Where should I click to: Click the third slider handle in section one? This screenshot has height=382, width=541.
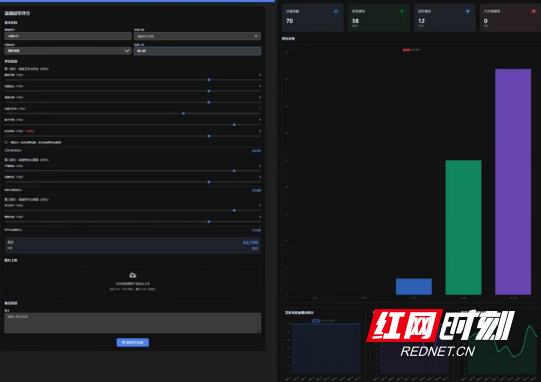click(x=209, y=102)
